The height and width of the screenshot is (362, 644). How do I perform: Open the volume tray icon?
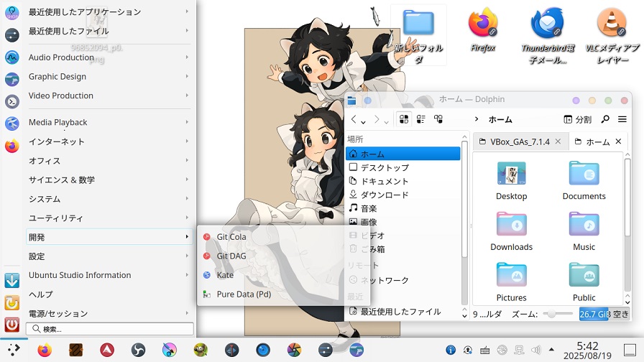point(535,350)
